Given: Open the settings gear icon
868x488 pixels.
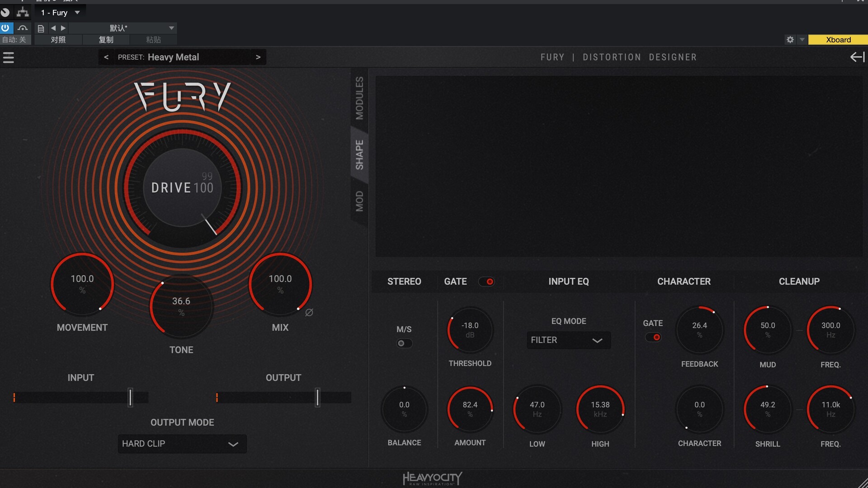Looking at the screenshot, I should 790,40.
